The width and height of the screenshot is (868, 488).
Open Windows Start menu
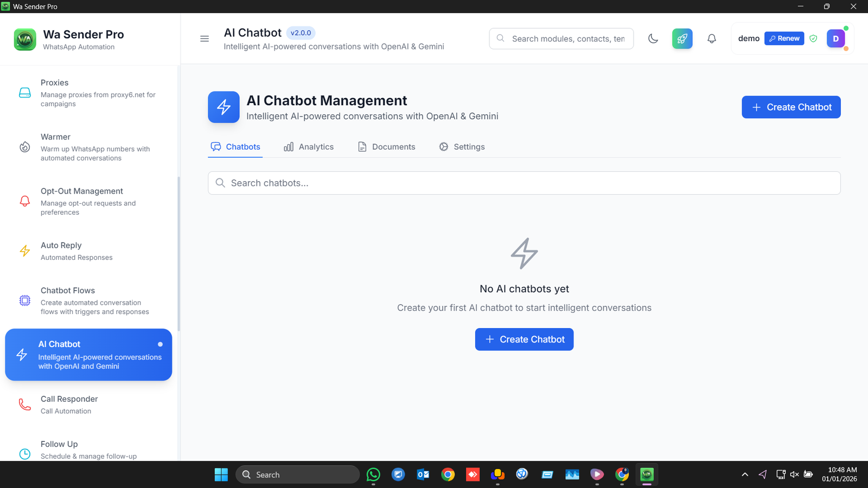pyautogui.click(x=221, y=474)
